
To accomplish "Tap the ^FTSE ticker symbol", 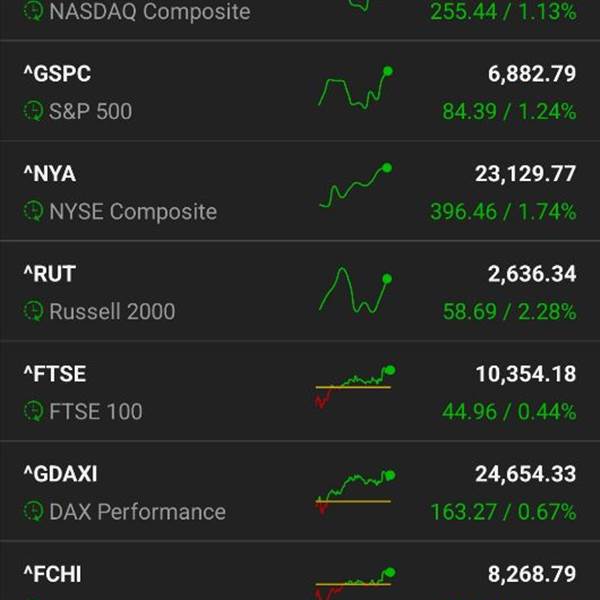I will (x=55, y=374).
